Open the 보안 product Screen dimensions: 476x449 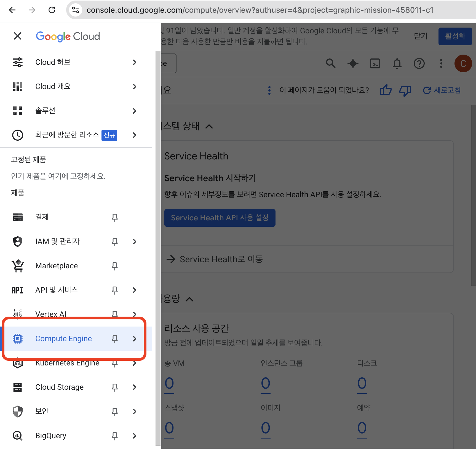coord(42,411)
